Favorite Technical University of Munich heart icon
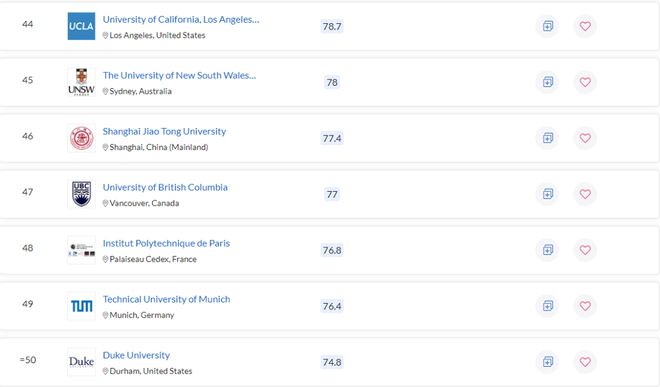This screenshot has width=660, height=387. tap(585, 306)
